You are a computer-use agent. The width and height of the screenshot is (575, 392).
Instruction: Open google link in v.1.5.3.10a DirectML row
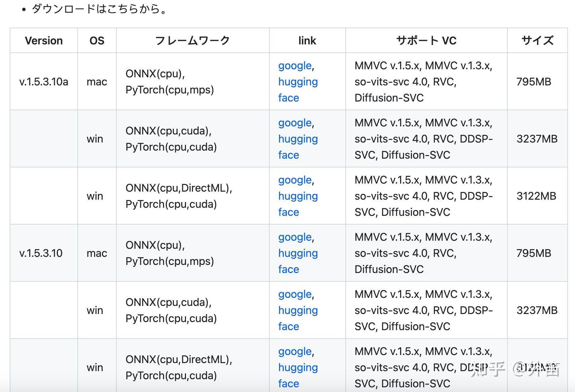click(295, 180)
